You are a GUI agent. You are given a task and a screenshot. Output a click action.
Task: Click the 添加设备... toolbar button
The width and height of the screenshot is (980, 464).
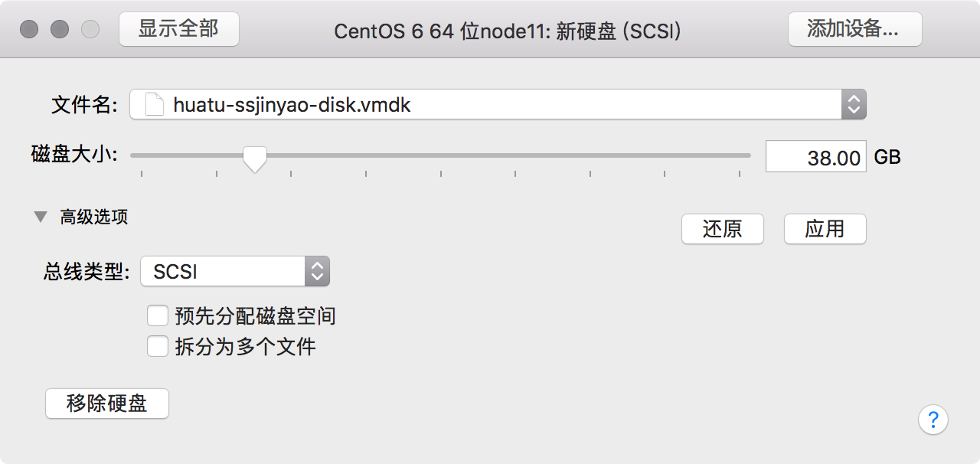(x=854, y=29)
